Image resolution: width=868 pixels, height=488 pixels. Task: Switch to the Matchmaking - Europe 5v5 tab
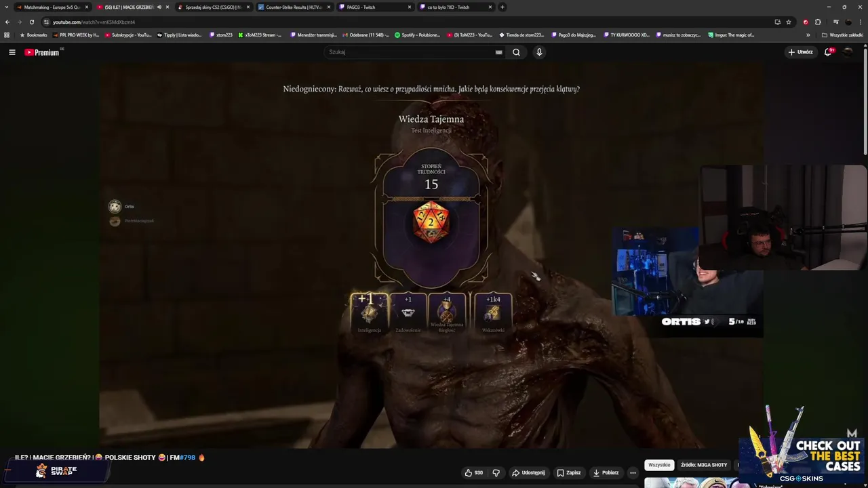pos(52,7)
